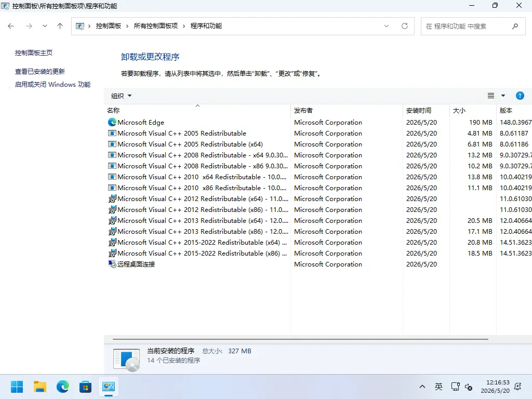Screen dimensions: 532x399
Task: Click the muted volume tray icon
Action: tap(469, 387)
